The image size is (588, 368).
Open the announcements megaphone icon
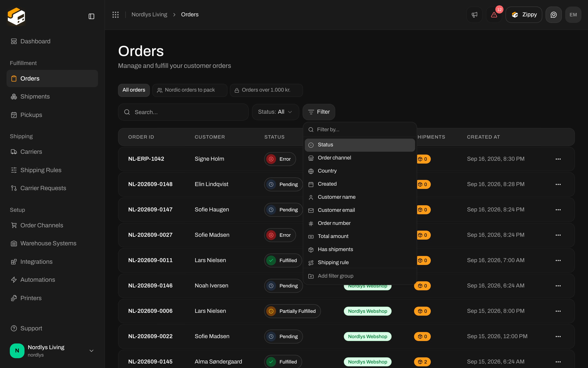click(474, 15)
